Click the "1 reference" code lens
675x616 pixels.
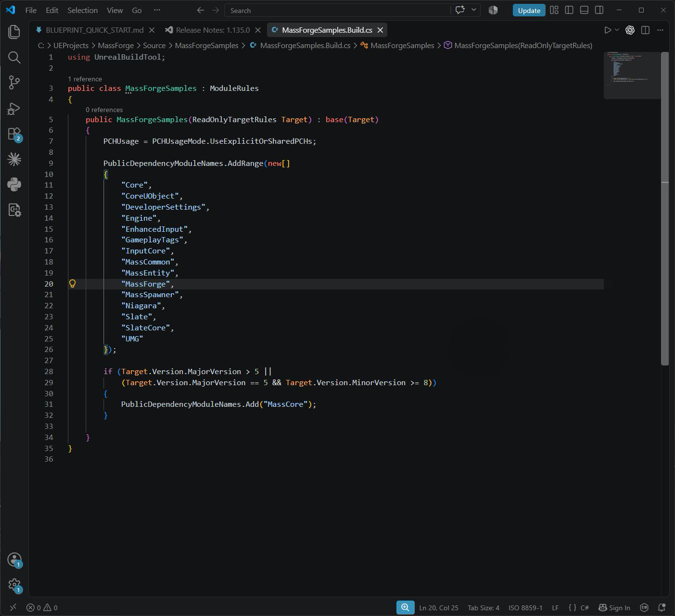[x=85, y=79]
